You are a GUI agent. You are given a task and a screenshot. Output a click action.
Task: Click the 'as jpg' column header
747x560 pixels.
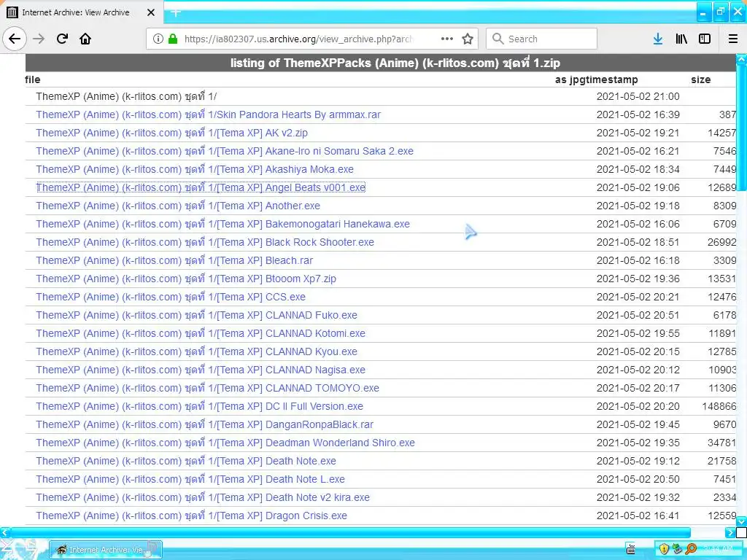570,79
